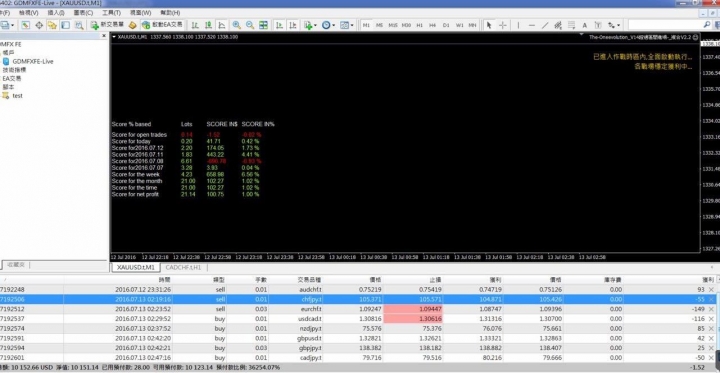Select the arrow cursor tool
This screenshot has height=373, width=720.
[x=489, y=25]
